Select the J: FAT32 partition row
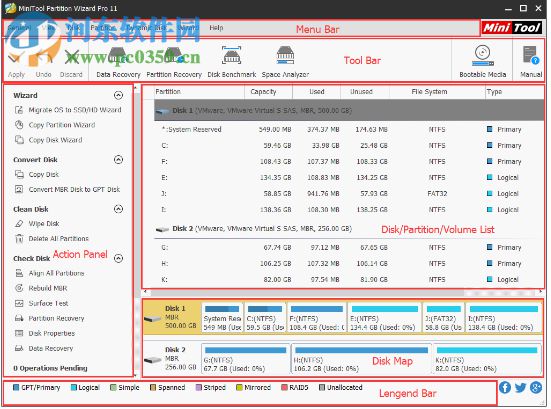The height and width of the screenshot is (409, 551). [349, 194]
